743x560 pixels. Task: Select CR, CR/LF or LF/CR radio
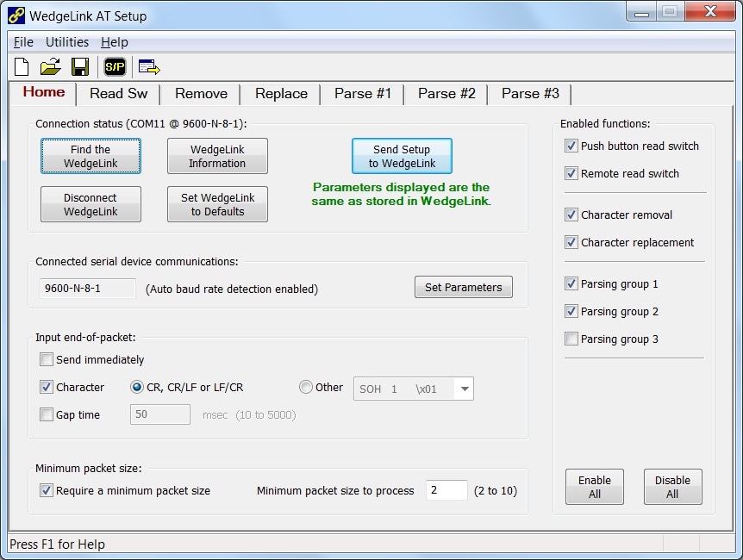pos(136,387)
